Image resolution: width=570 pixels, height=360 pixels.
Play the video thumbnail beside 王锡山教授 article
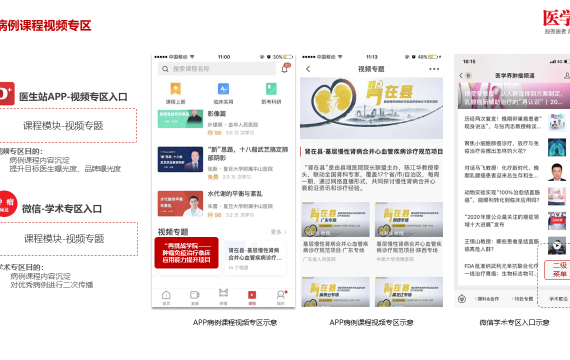coord(557,245)
